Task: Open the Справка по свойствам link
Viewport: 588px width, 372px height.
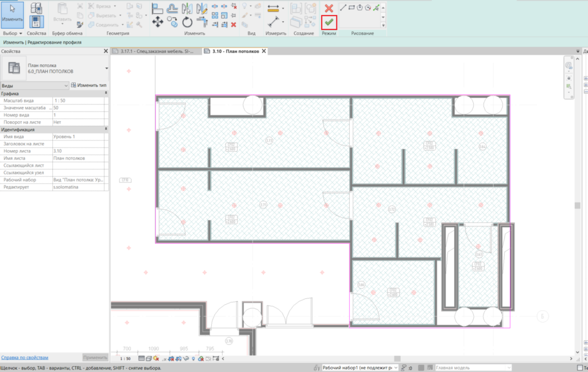Action: (x=24, y=357)
